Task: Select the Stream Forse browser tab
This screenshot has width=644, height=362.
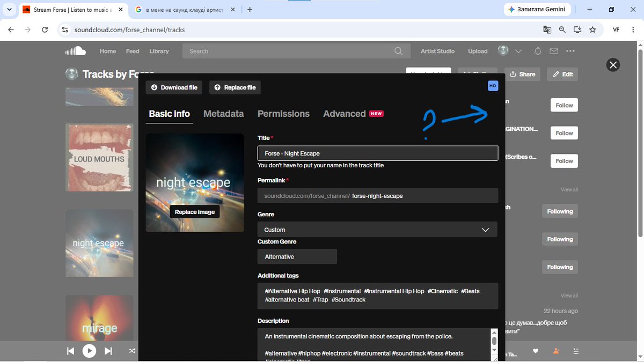Action: (x=72, y=10)
